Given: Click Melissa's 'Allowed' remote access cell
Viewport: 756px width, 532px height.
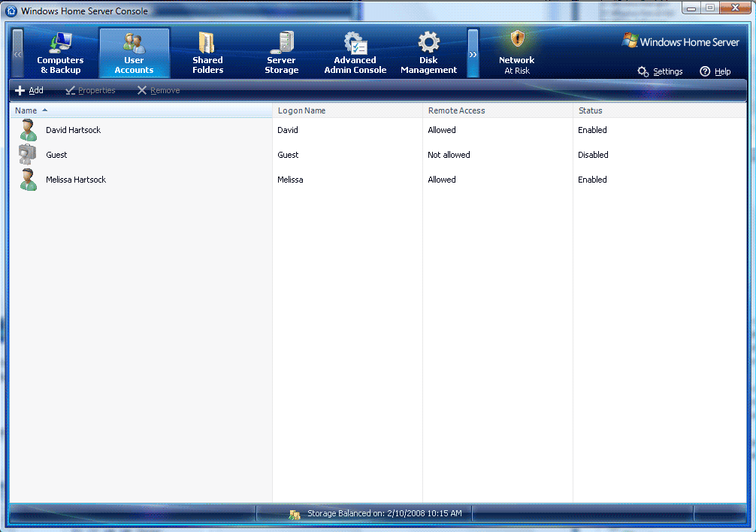Looking at the screenshot, I should [x=442, y=180].
